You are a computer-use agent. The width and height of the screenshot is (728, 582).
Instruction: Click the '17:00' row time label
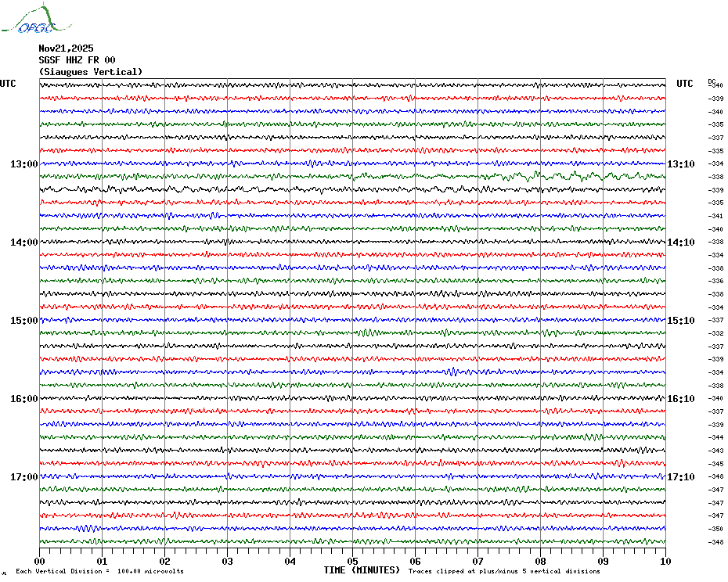tap(24, 477)
